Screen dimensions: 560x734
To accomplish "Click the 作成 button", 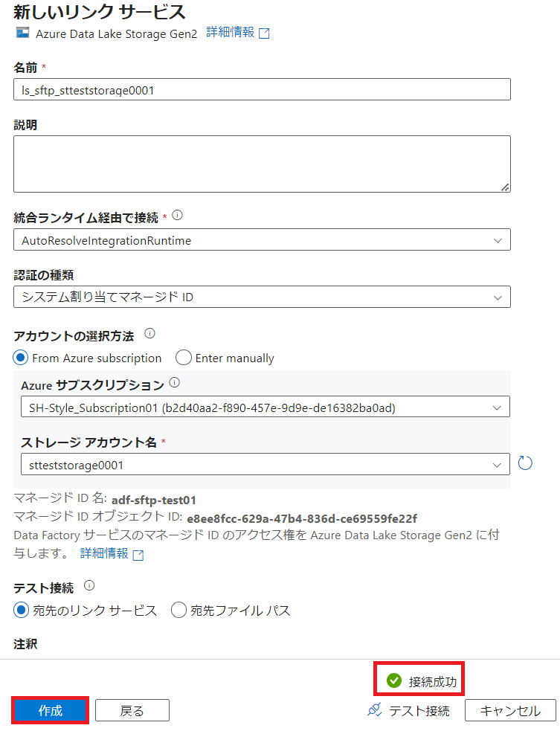I will pos(51,710).
